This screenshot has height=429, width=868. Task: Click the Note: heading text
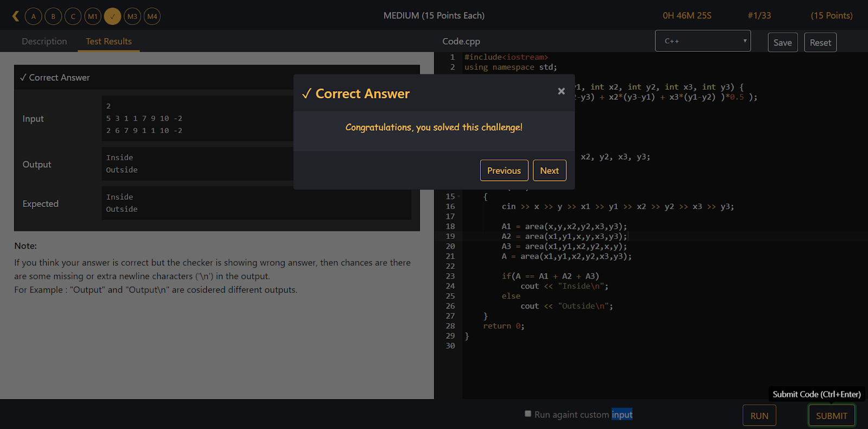[x=25, y=246]
